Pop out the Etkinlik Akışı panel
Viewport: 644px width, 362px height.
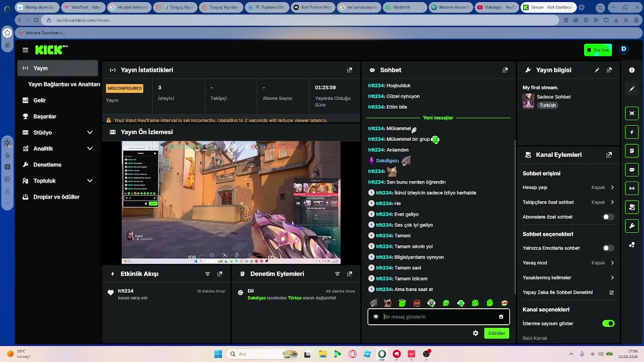click(x=220, y=274)
